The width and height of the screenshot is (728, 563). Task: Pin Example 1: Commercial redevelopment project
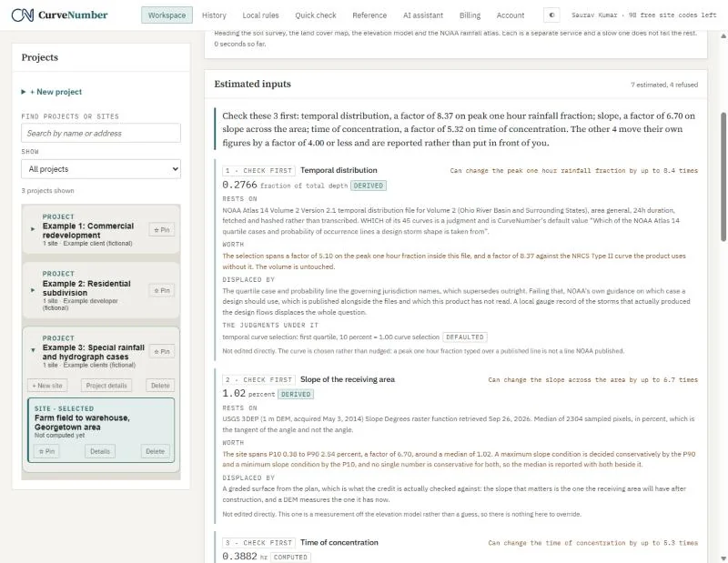(162, 230)
